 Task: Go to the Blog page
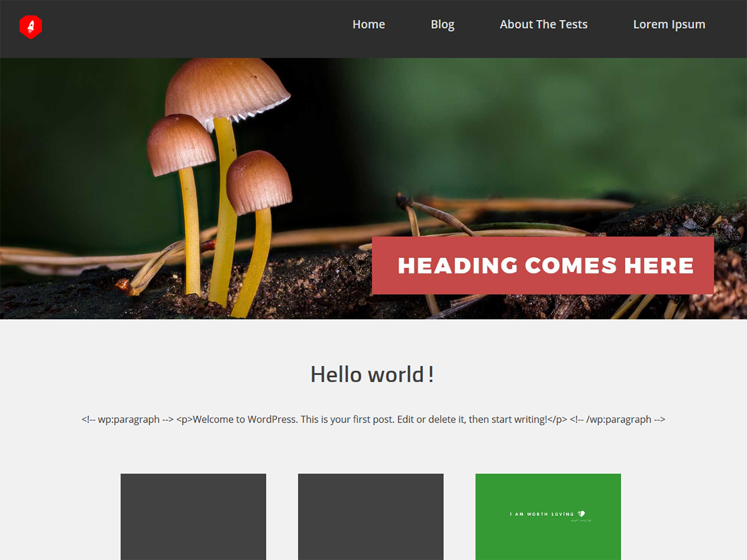(x=442, y=25)
